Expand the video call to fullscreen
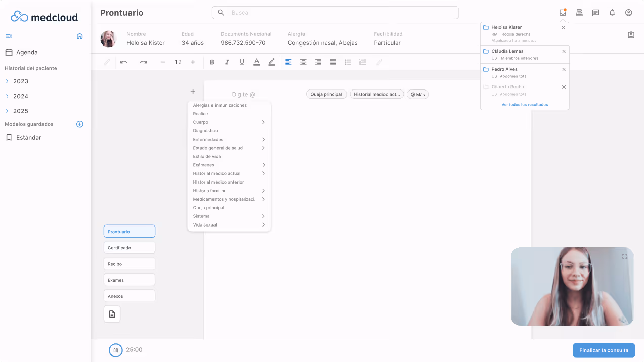 pos(625,256)
